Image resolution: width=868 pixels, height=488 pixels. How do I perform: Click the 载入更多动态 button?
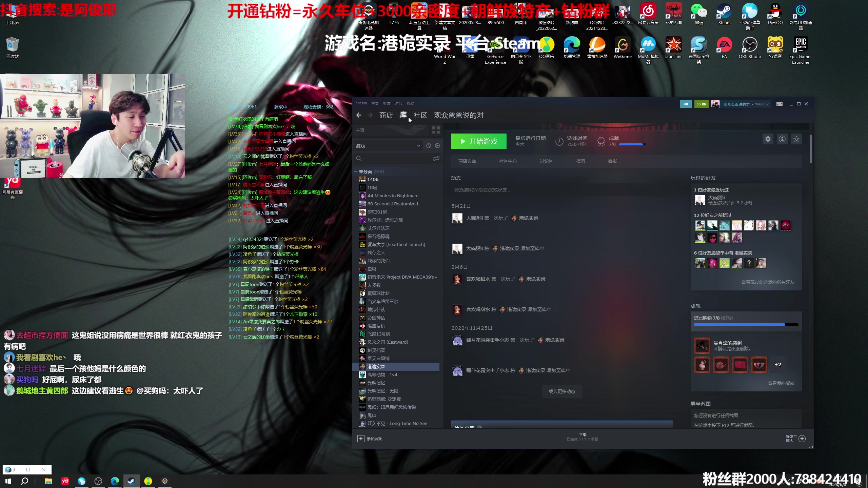562,391
